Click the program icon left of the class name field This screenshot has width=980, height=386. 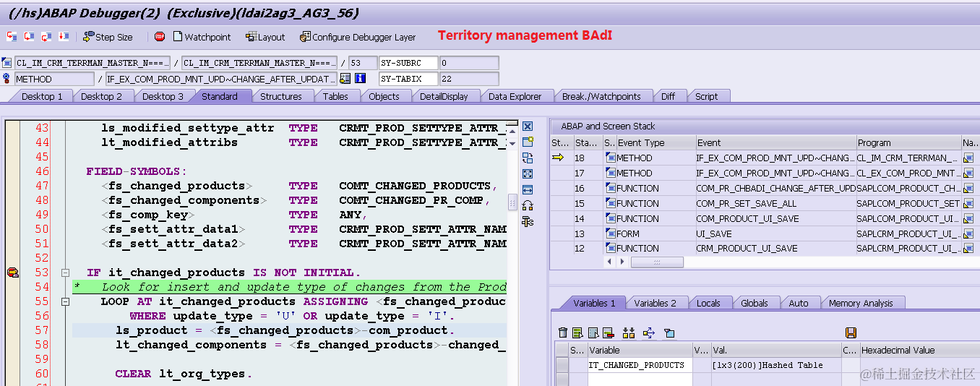click(x=7, y=63)
